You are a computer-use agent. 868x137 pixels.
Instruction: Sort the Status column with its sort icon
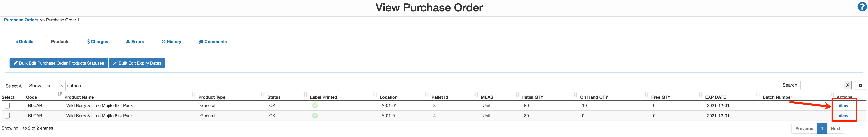pos(305,95)
